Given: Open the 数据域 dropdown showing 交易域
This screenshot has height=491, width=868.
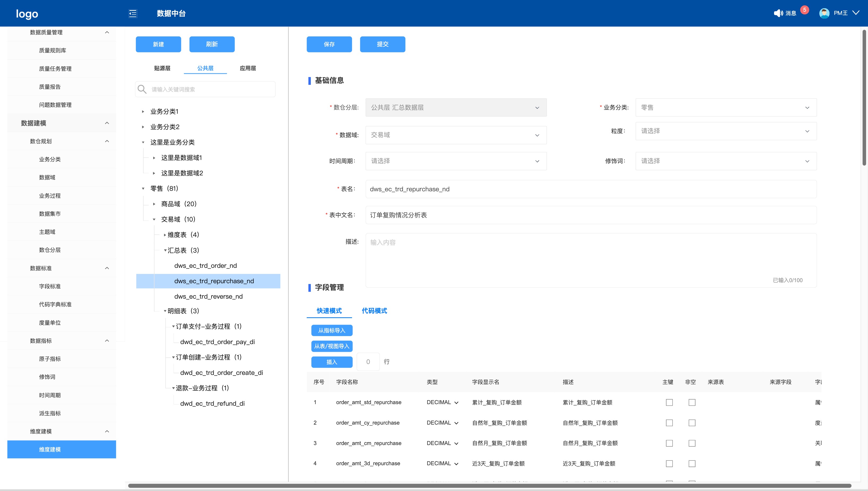Looking at the screenshot, I should [x=456, y=135].
